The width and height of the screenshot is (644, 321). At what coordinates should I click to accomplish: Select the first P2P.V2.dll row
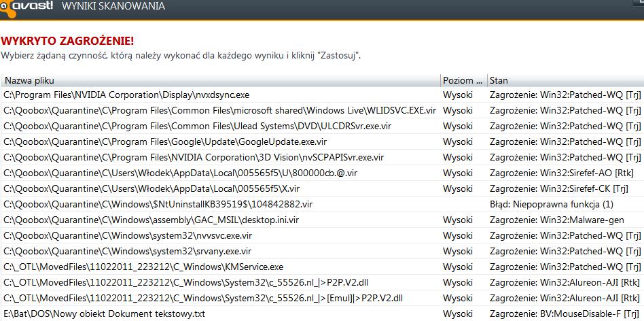[x=323, y=282]
